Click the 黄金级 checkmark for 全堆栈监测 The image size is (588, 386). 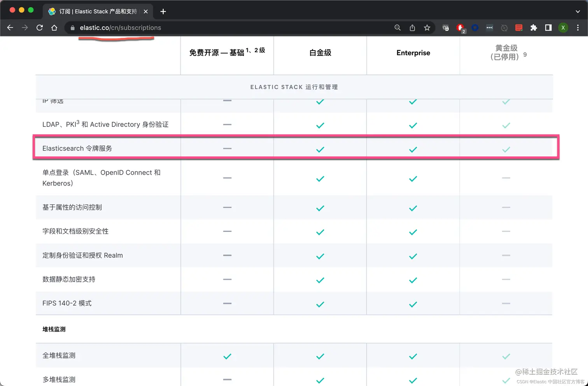[506, 356]
